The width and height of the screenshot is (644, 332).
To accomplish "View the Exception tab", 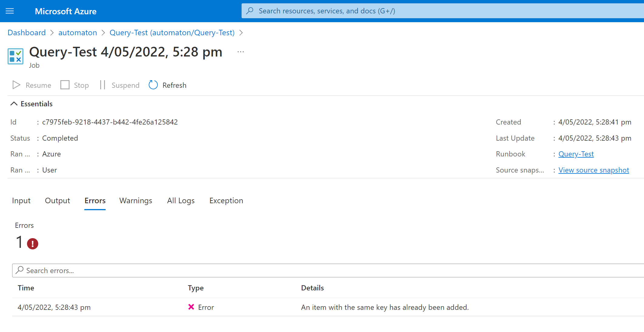I will [226, 200].
